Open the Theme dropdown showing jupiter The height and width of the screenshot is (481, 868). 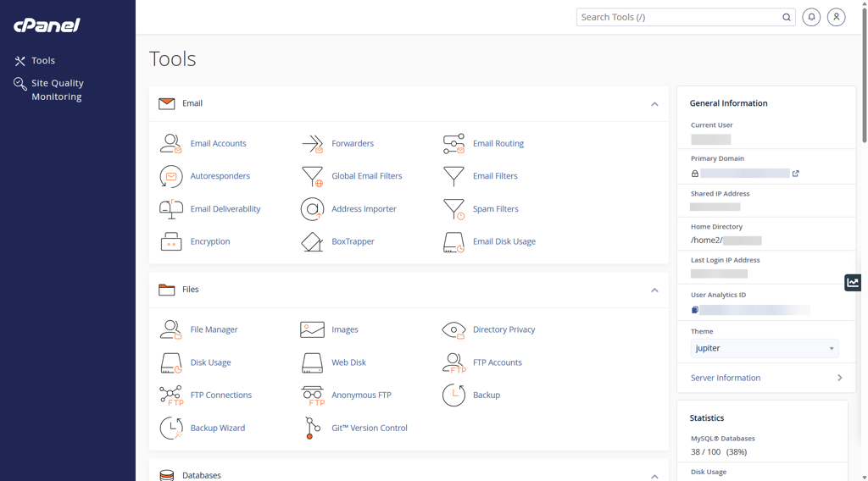(x=764, y=348)
